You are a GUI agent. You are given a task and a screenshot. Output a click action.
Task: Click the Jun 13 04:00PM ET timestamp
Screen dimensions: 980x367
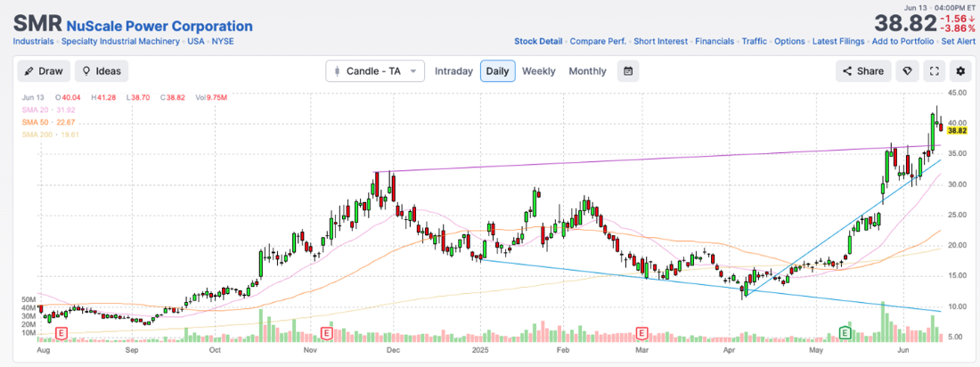pos(940,7)
